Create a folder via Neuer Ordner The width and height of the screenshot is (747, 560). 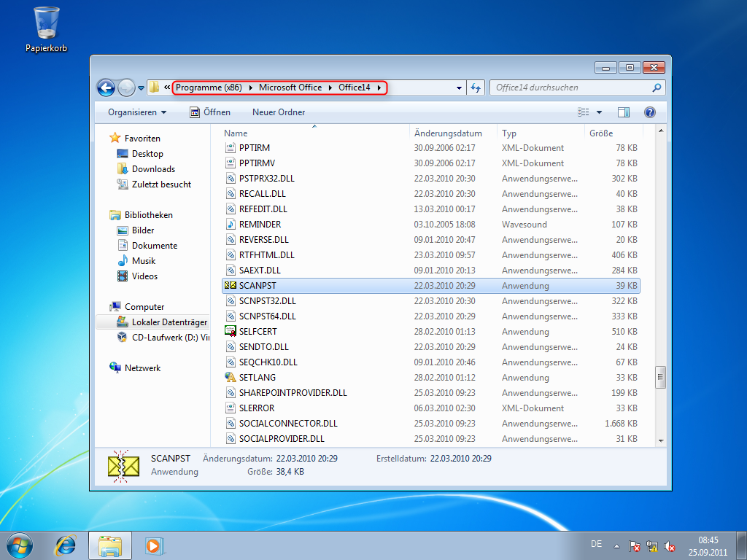[279, 112]
